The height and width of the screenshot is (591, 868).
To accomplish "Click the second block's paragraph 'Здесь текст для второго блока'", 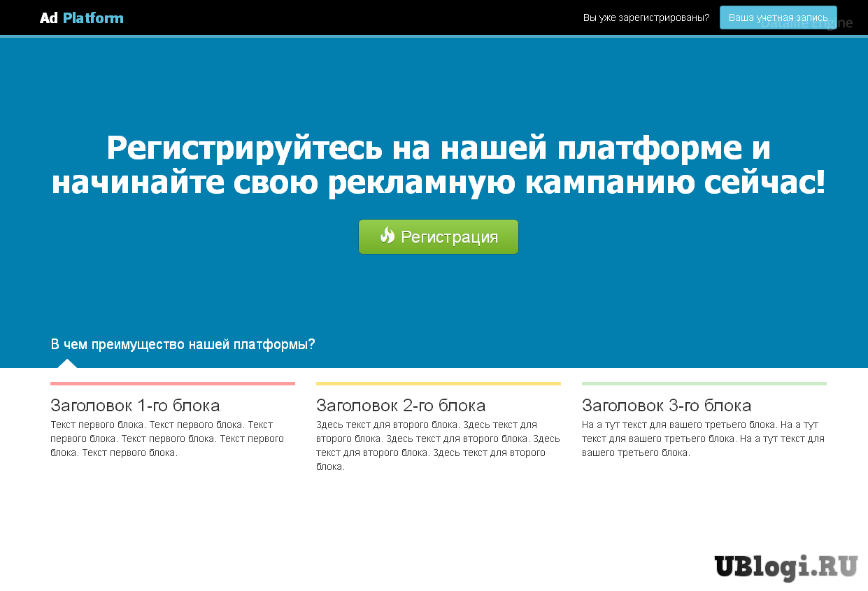I will tap(438, 446).
